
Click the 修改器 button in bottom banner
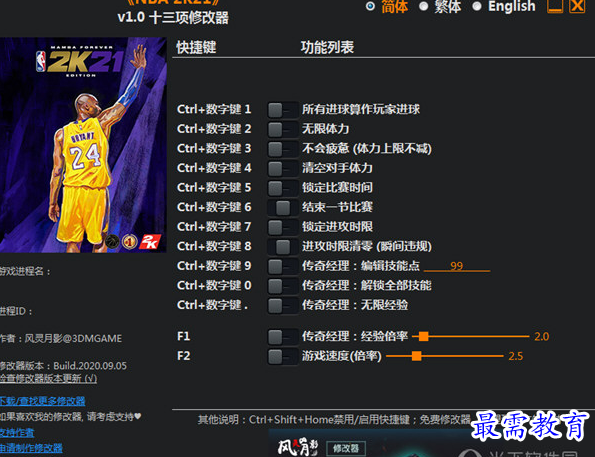[x=346, y=448]
